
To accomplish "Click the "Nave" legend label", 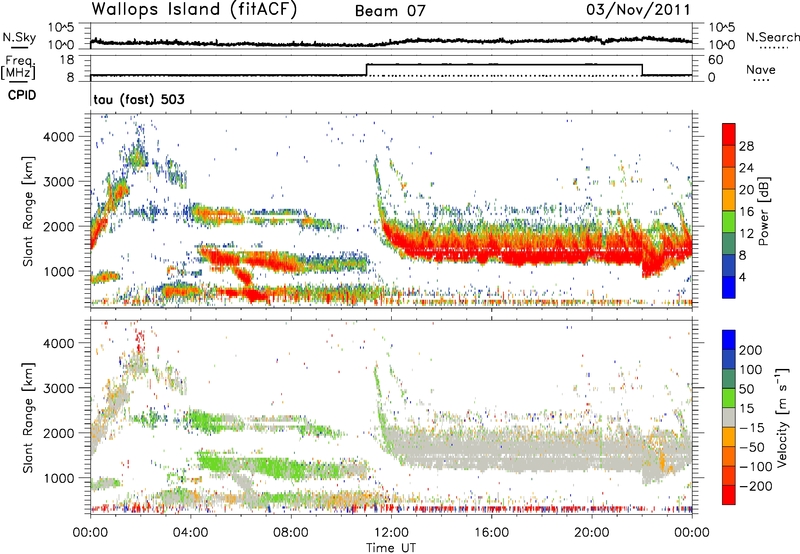I will click(761, 69).
